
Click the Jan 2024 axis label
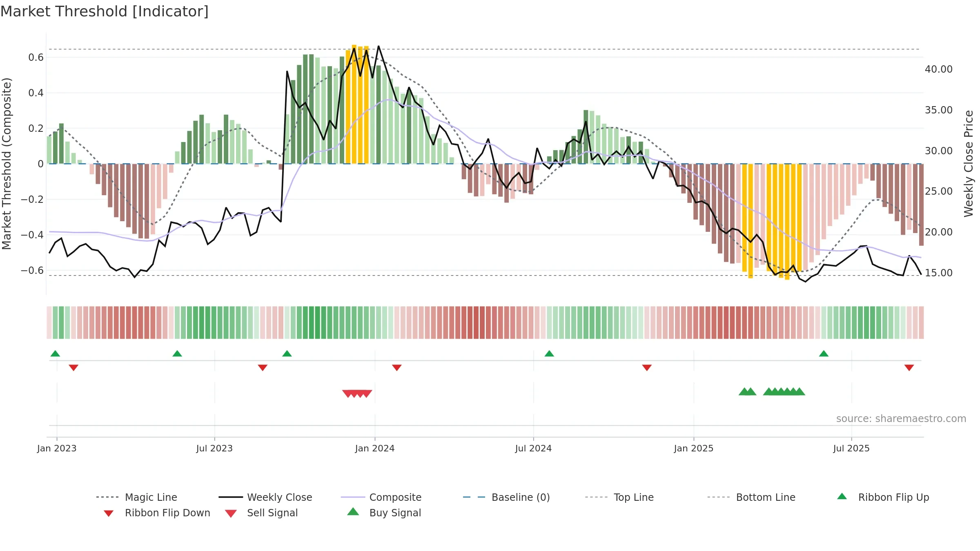pos(375,448)
